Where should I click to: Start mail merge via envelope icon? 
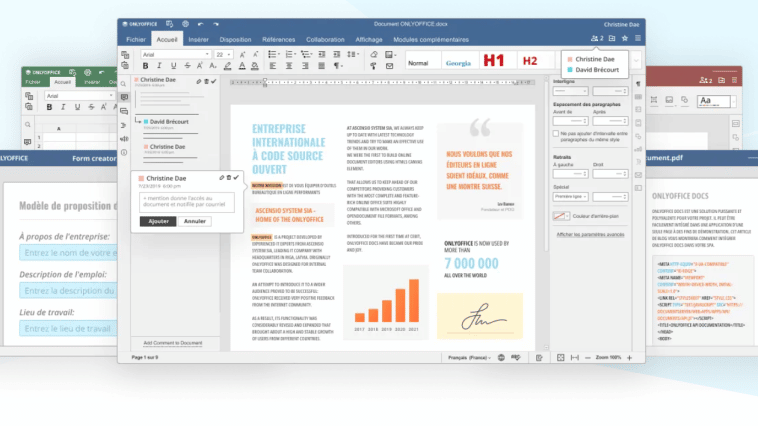390,66
